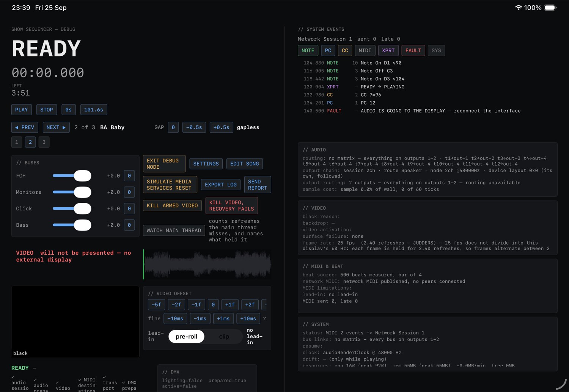Image resolution: width=569 pixels, height=392 pixels.
Task: Select pre-roll lead-in mode
Action: (x=187, y=336)
